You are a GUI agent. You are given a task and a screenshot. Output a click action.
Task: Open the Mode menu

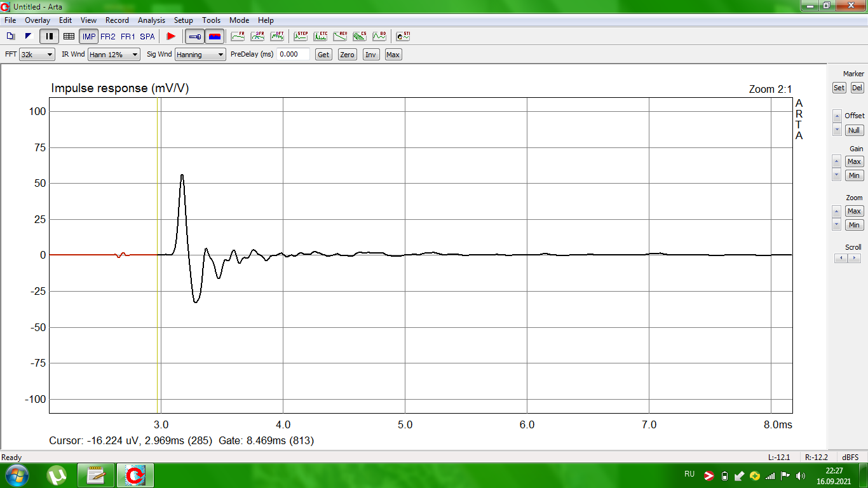(x=240, y=20)
